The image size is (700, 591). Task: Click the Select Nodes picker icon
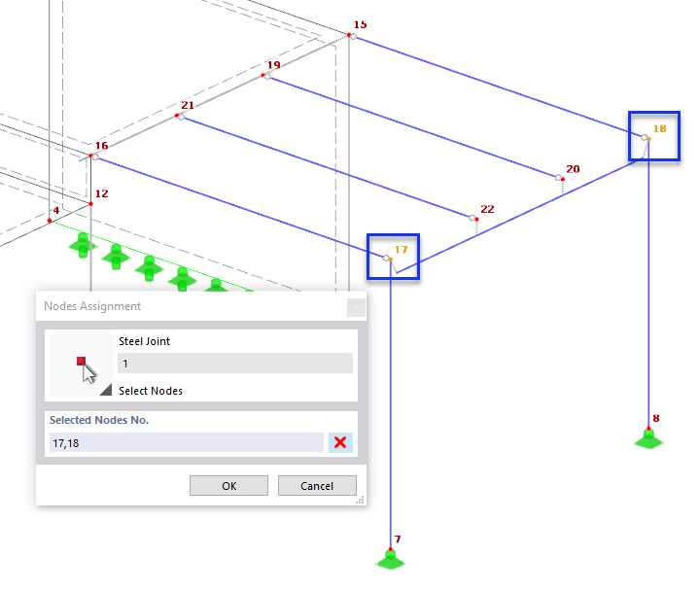click(x=81, y=365)
